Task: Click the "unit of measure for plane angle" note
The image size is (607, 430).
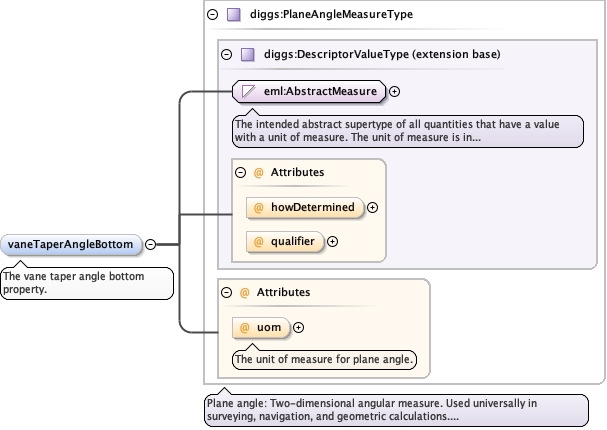Action: click(325, 359)
